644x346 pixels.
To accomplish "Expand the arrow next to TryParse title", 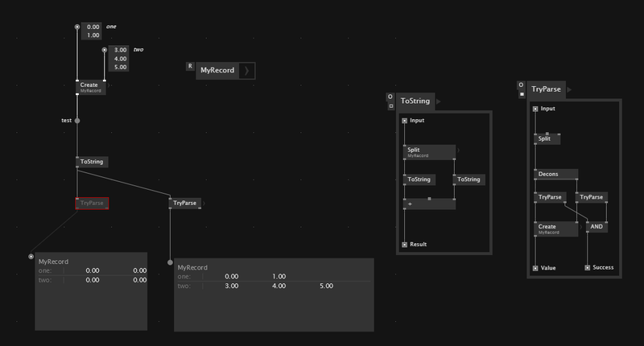I will 571,89.
